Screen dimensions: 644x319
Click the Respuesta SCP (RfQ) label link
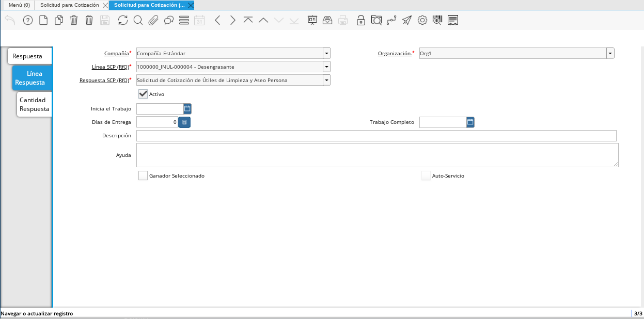coord(104,80)
